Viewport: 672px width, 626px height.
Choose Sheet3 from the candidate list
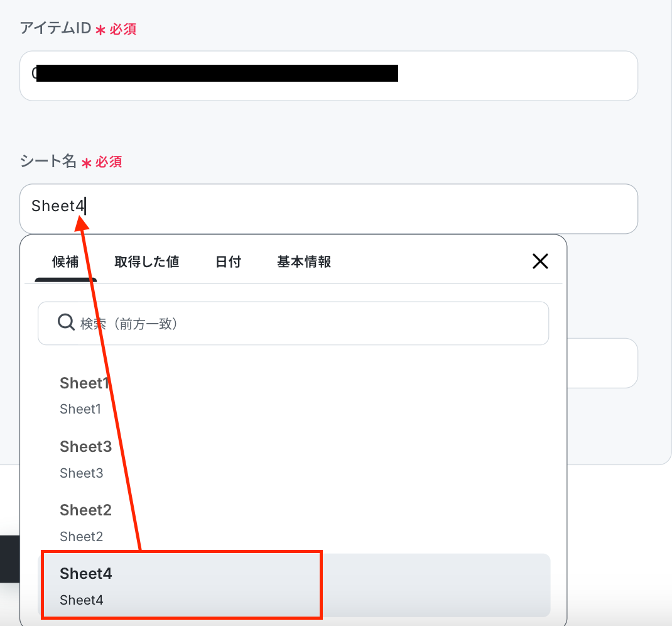[x=295, y=459]
